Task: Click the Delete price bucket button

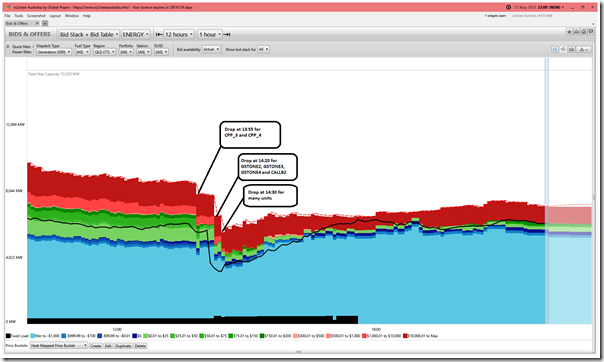Action: [x=140, y=345]
